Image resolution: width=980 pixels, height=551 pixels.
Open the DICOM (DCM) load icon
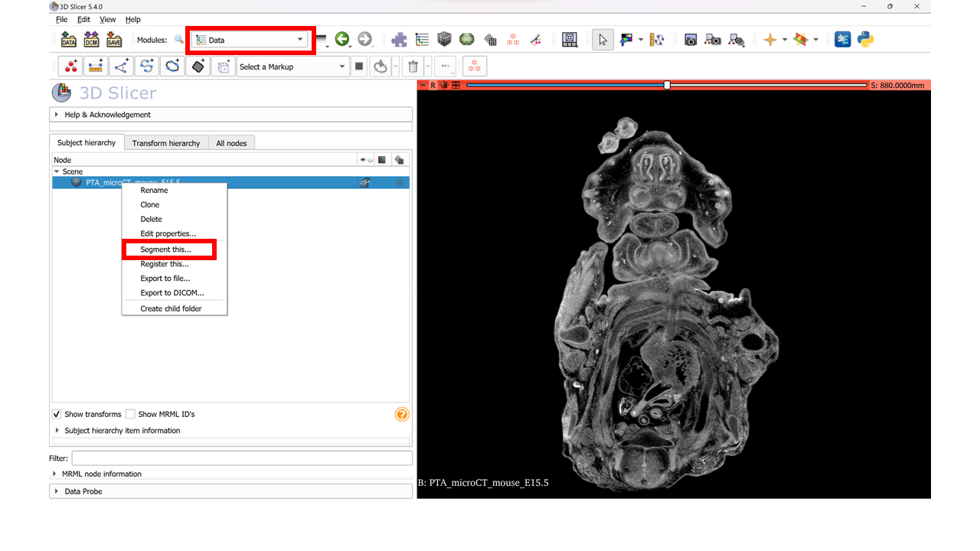click(x=92, y=40)
